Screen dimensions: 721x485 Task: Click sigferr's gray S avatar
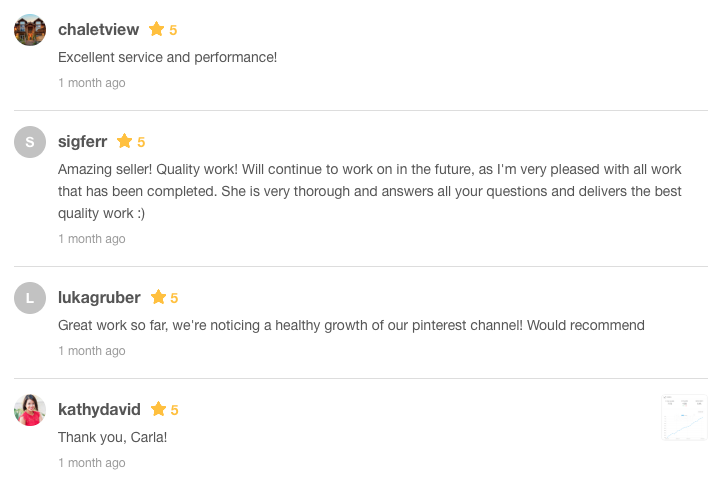[30, 142]
